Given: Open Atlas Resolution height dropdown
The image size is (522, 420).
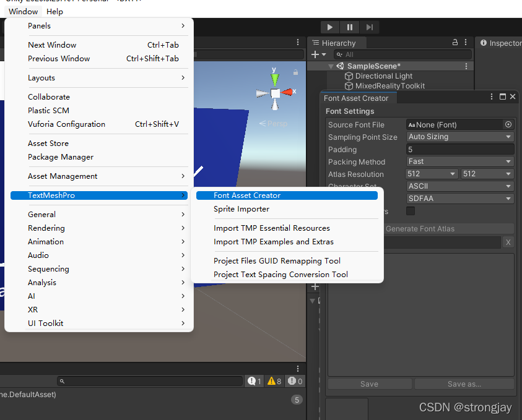Looking at the screenshot, I should pyautogui.click(x=487, y=174).
